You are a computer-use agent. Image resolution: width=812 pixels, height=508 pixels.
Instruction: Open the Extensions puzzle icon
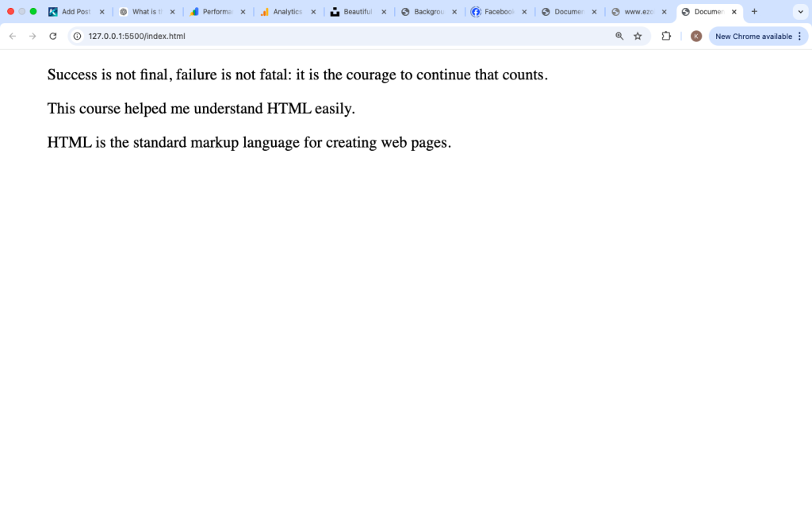(666, 37)
